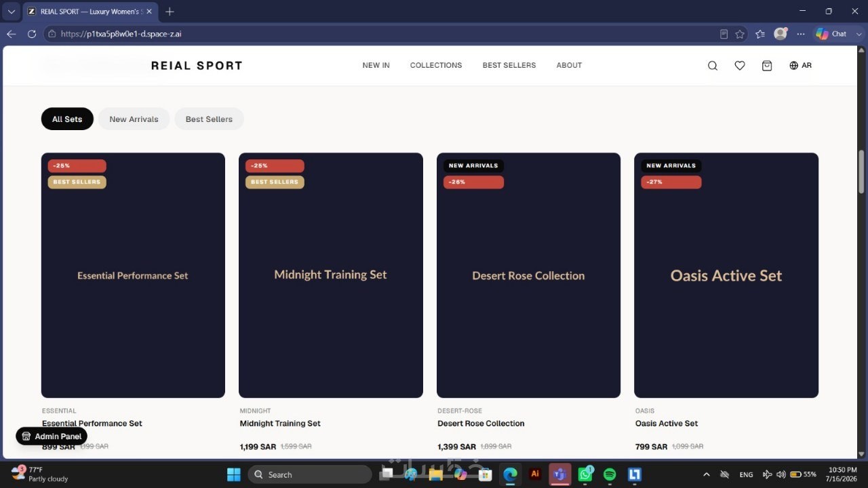Open the Admin Panel floating button
Image resolution: width=868 pixels, height=488 pixels.
point(52,436)
